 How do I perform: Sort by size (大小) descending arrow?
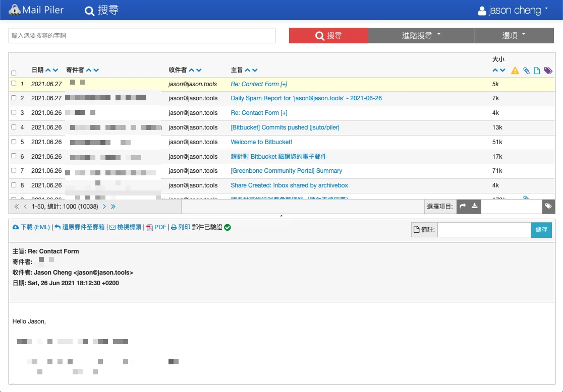pos(502,71)
